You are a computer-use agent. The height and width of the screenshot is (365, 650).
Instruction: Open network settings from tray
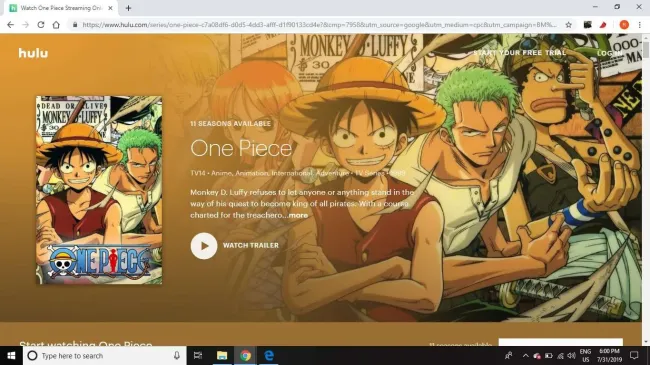coord(560,355)
